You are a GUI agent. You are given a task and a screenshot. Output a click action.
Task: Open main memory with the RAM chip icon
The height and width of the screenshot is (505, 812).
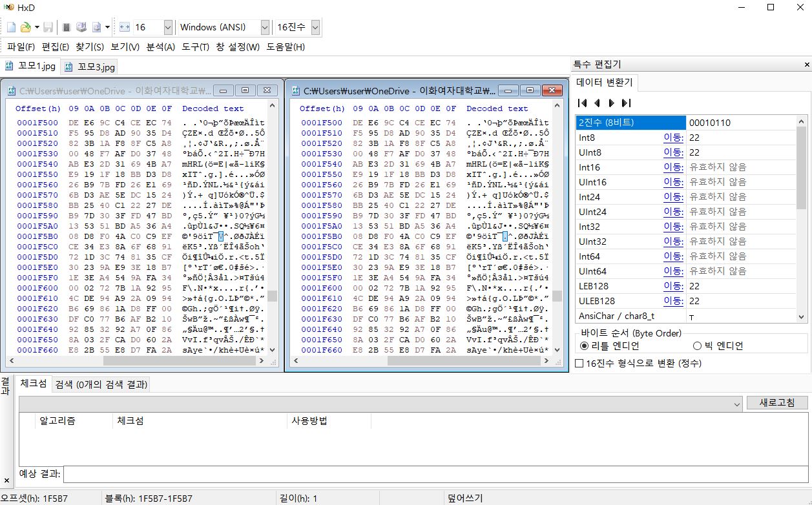[x=66, y=27]
